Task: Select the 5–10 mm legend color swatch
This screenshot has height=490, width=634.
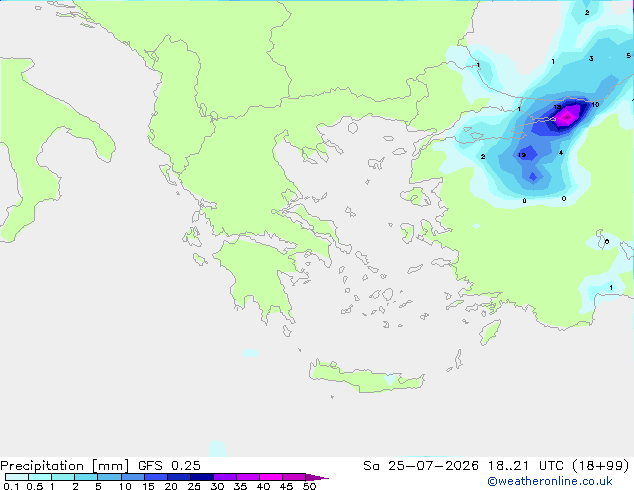Action: click(109, 477)
